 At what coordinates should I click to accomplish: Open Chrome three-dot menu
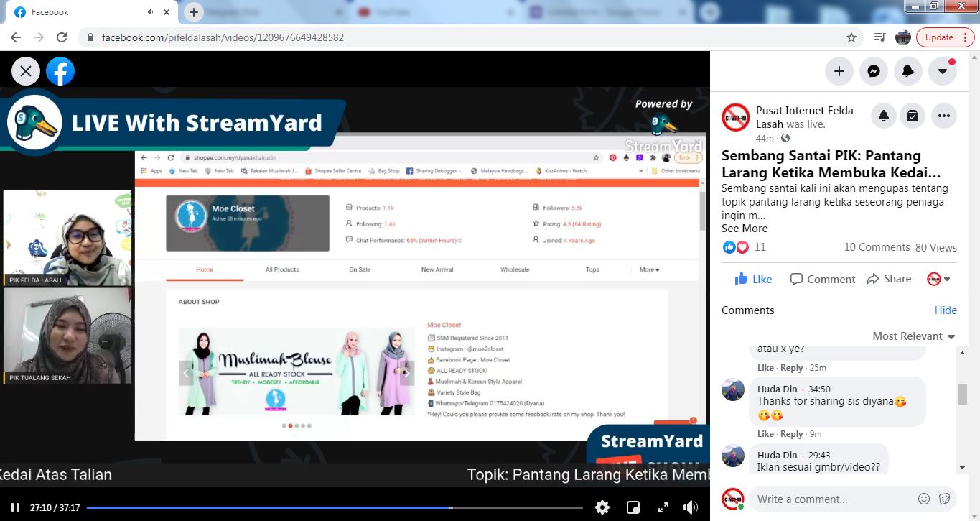966,37
